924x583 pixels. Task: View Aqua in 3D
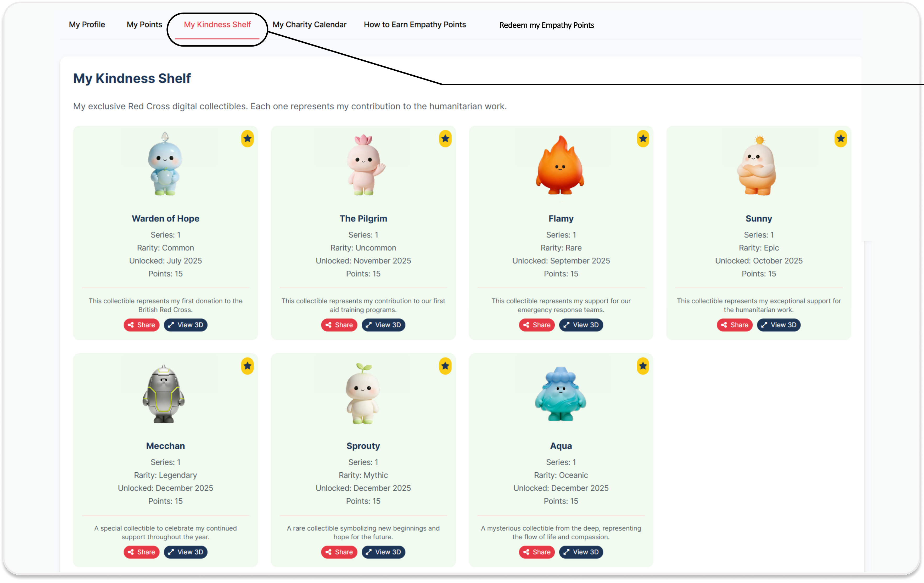tap(581, 552)
